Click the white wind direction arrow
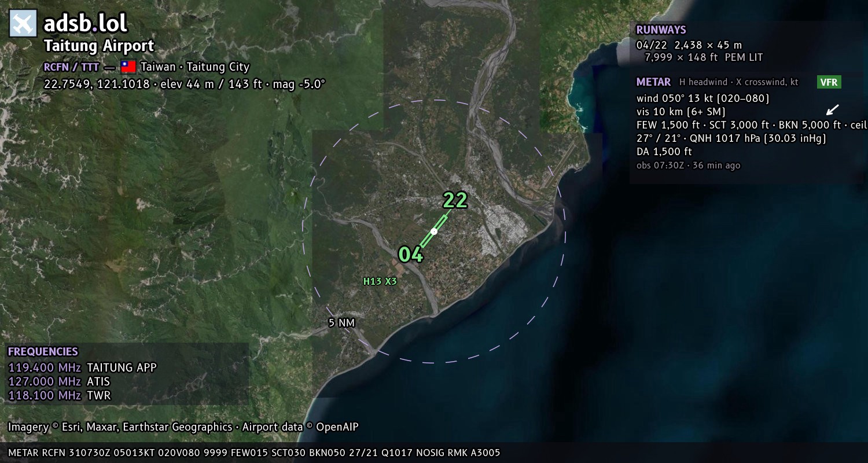This screenshot has height=463, width=868. [x=832, y=110]
